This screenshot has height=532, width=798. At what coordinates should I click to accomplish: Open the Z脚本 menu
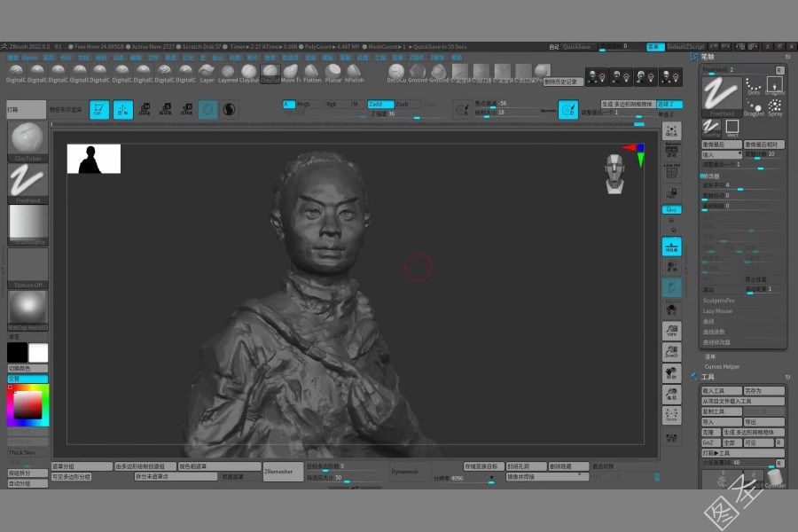437,58
